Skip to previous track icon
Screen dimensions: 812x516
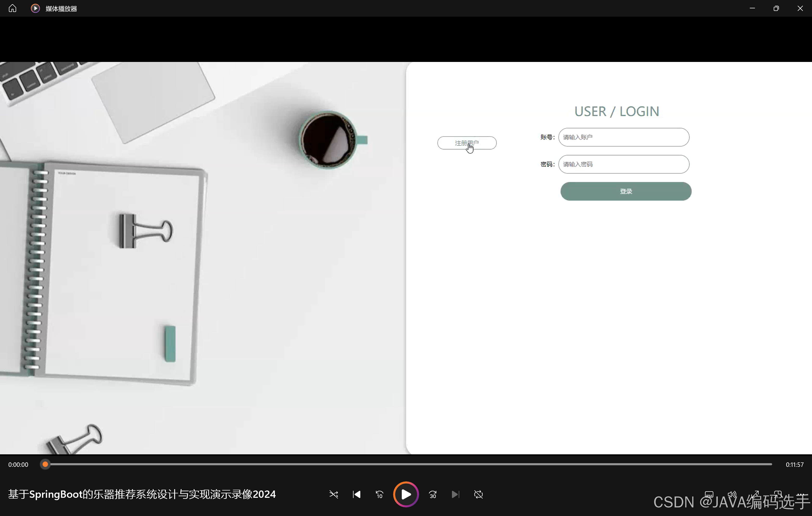coord(356,494)
